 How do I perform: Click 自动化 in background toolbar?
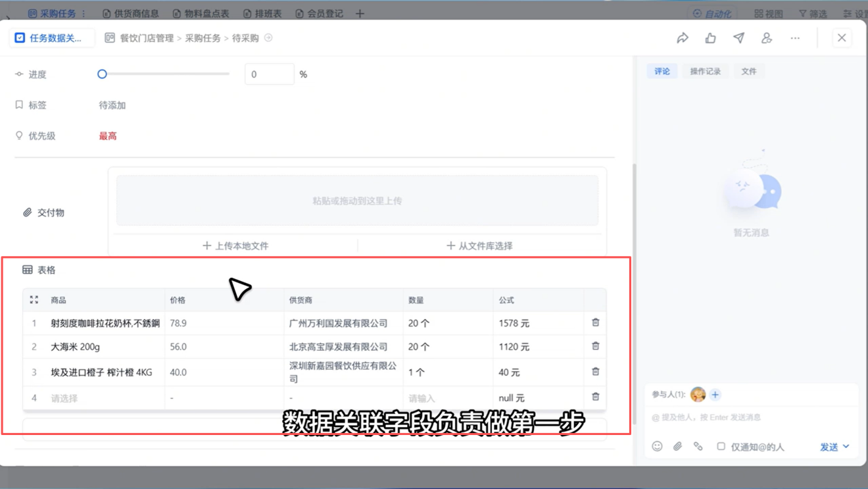click(712, 14)
